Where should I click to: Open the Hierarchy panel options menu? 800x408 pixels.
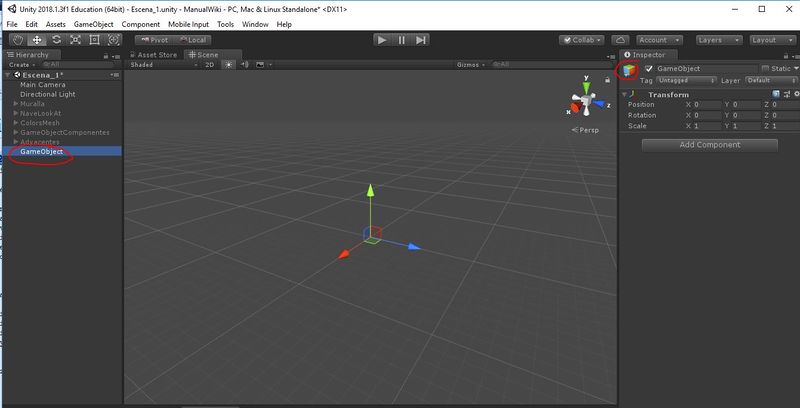116,56
